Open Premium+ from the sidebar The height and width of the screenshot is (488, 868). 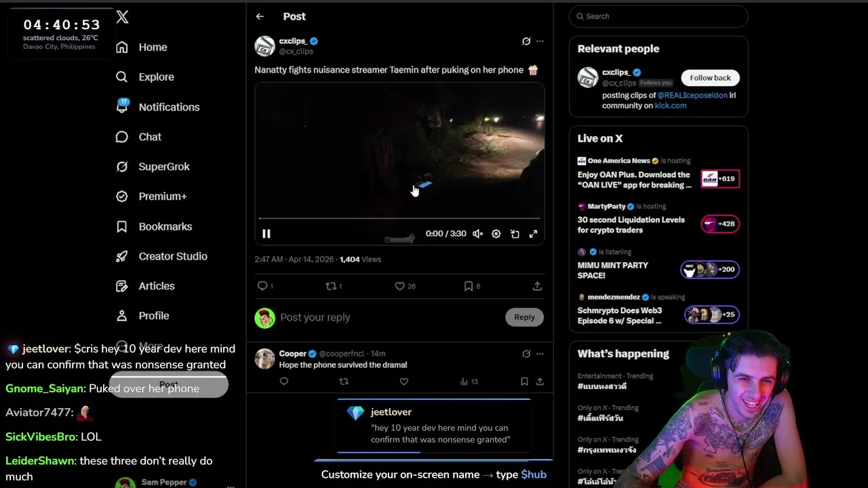152,197
